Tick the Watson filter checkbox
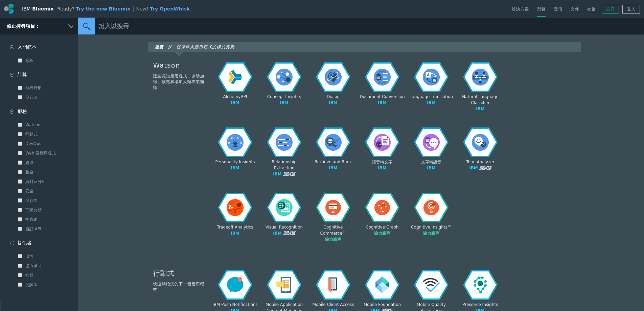 pos(20,125)
